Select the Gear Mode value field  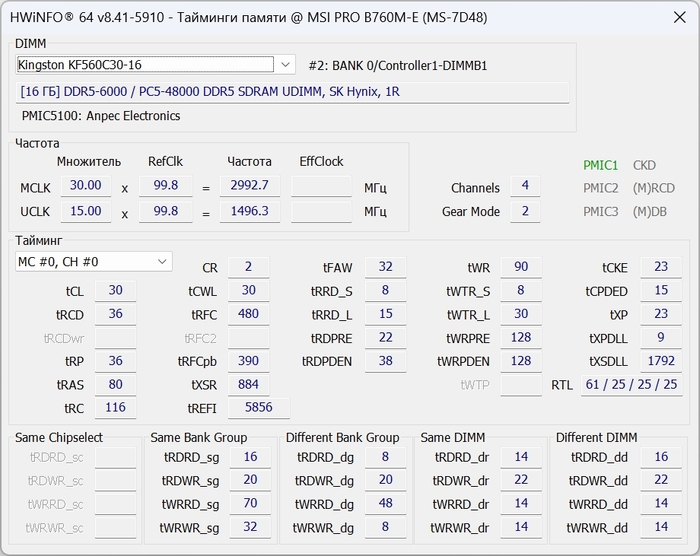pyautogui.click(x=524, y=211)
